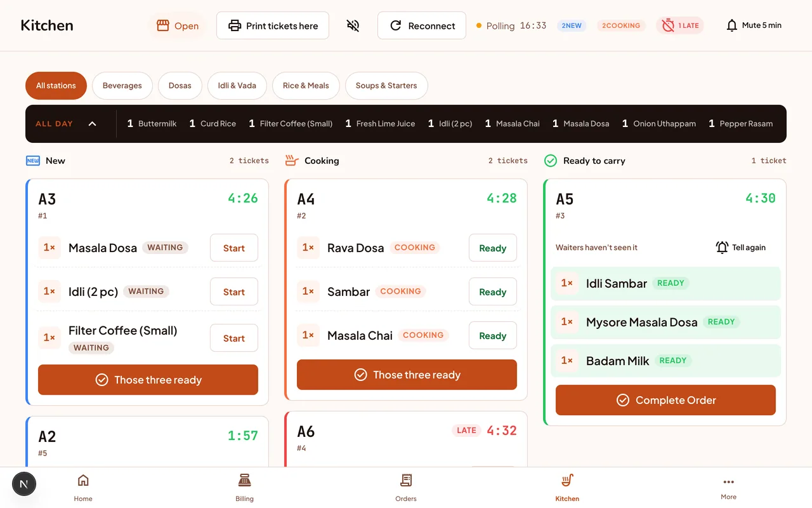This screenshot has width=812, height=508.
Task: Click the ringing bell Tell again icon
Action: 722,248
